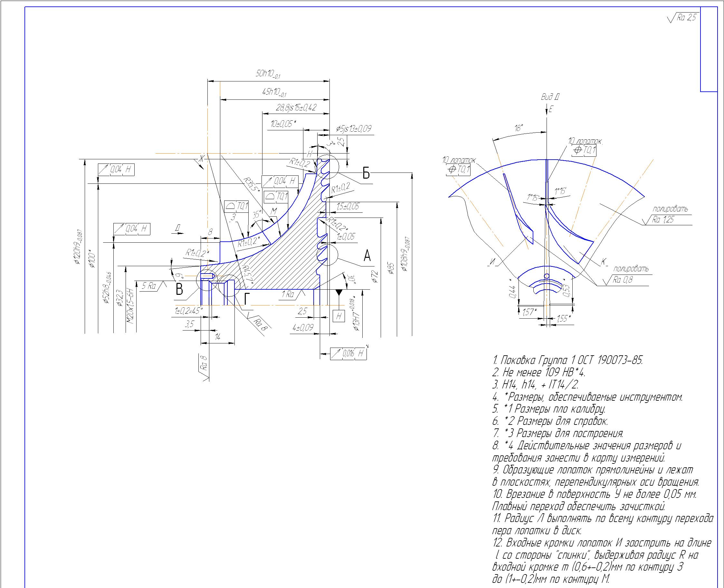Image resolution: width=724 pixels, height=588 pixels.
Task: Click the '5 Ra' roughness label
Action: [x=148, y=286]
